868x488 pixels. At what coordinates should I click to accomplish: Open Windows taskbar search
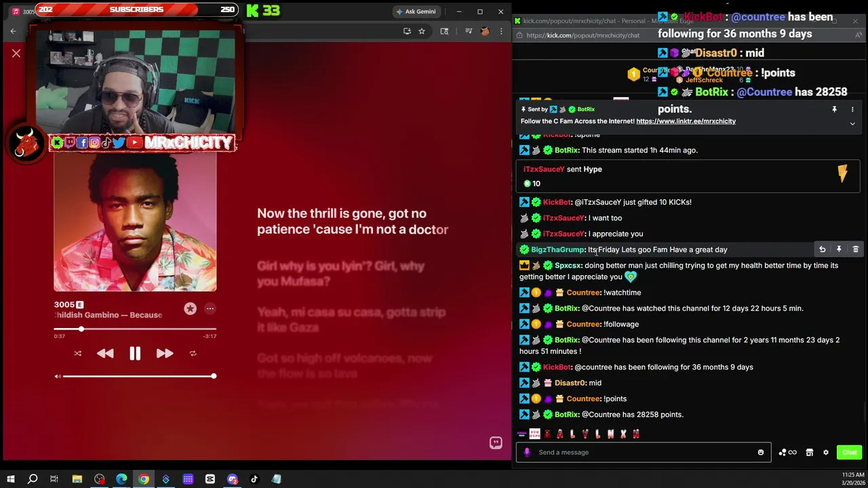[x=33, y=479]
